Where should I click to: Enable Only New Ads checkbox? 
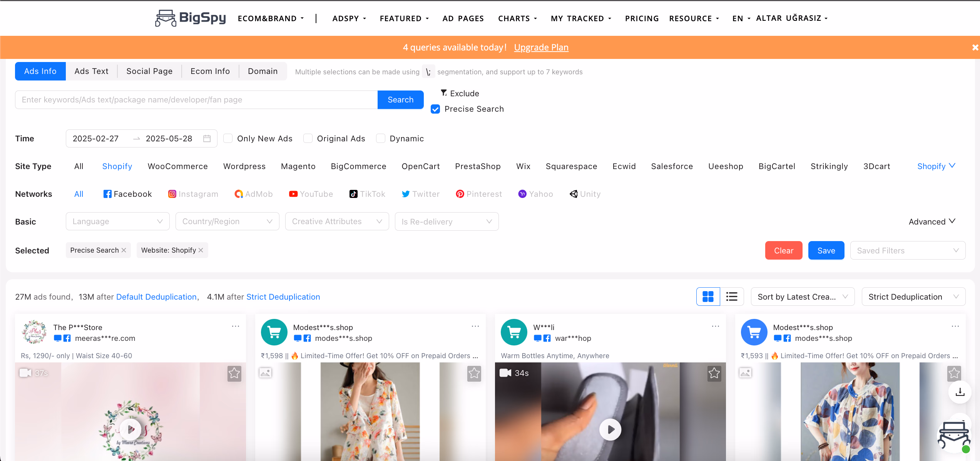tap(228, 139)
